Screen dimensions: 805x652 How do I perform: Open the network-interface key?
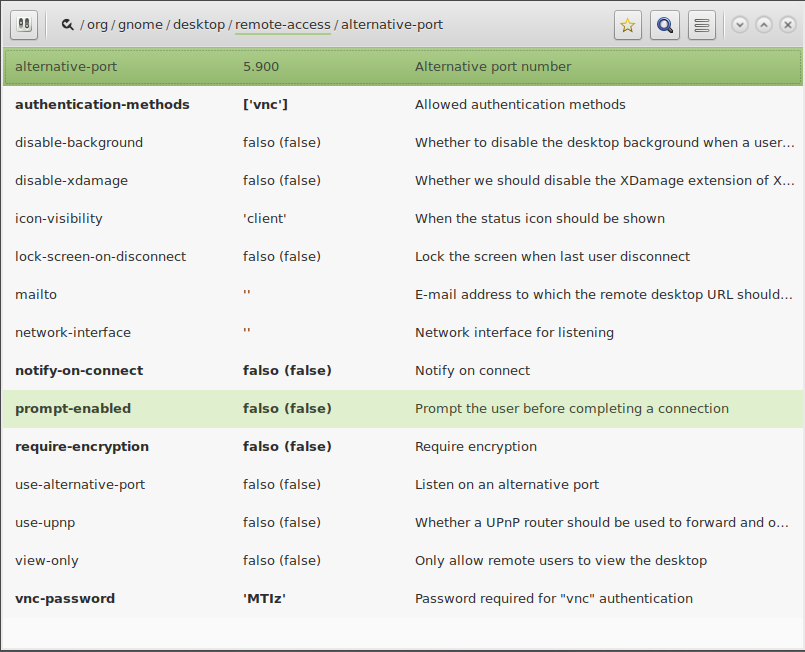(402, 333)
